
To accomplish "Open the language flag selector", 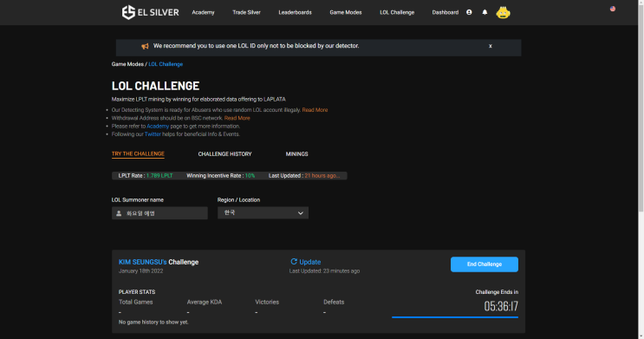I will (613, 9).
